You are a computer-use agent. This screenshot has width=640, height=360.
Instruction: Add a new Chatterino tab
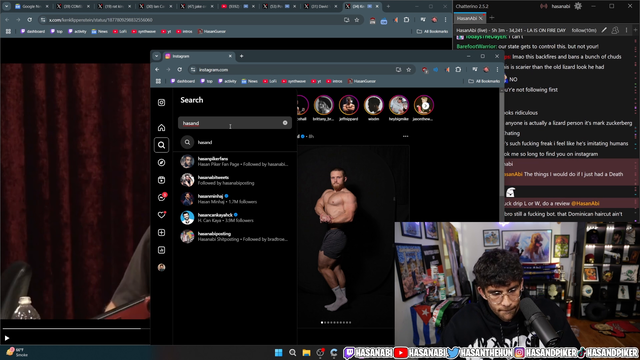point(491,18)
